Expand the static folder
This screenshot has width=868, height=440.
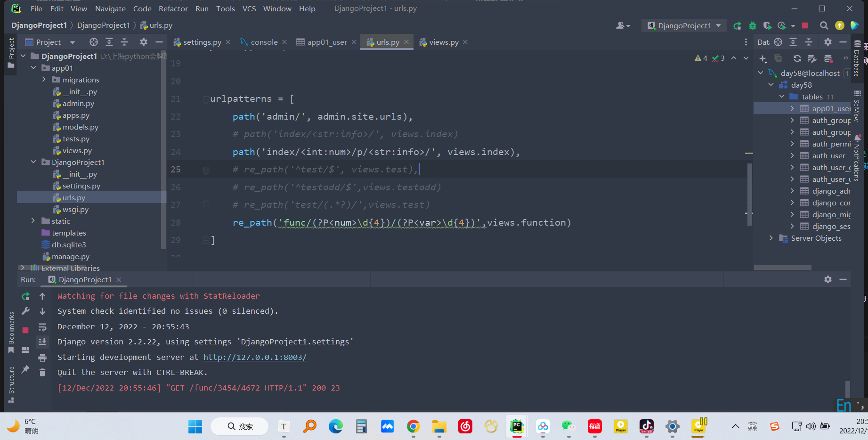pos(33,221)
